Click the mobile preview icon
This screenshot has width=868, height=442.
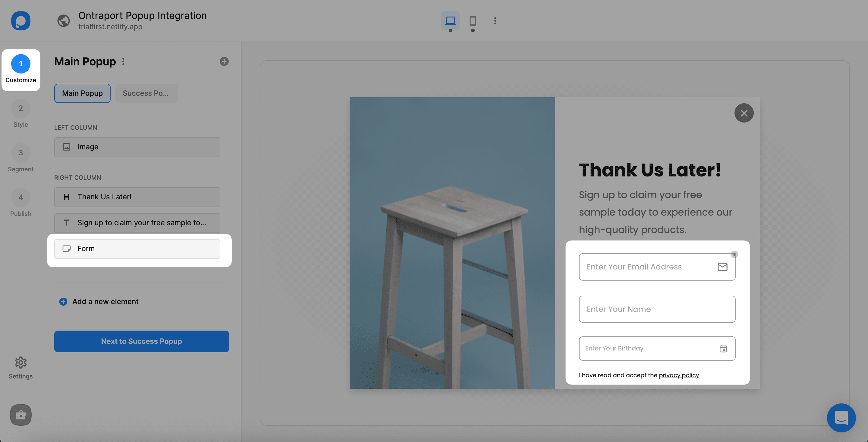(473, 20)
